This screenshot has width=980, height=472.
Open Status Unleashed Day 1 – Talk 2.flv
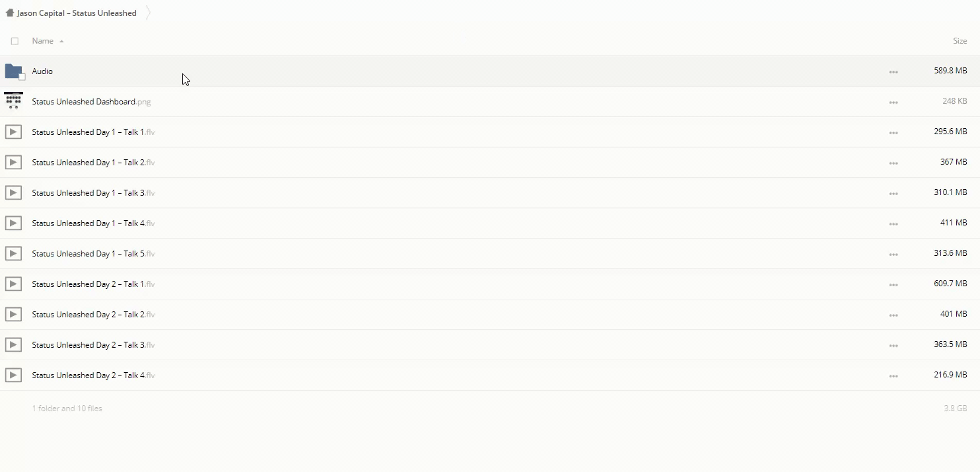pos(93,163)
